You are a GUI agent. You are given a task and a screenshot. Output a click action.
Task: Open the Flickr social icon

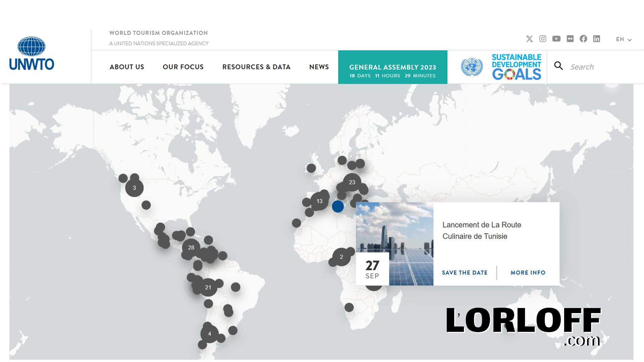(570, 39)
